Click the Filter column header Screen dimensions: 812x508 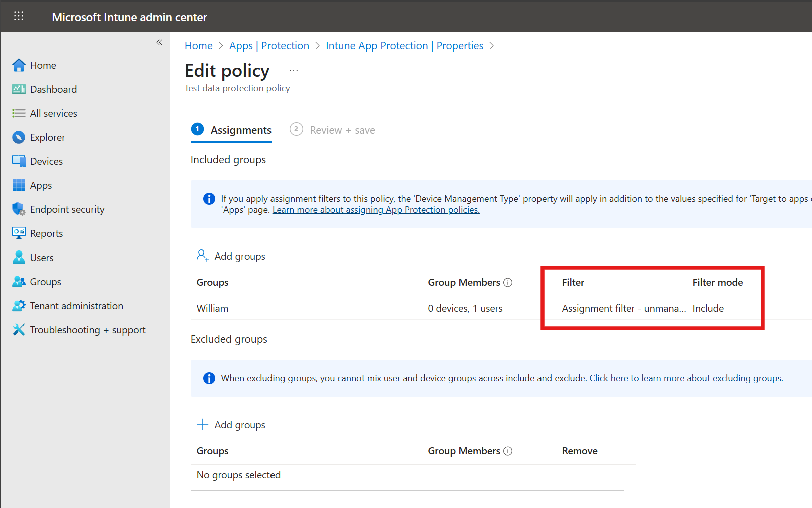click(573, 282)
